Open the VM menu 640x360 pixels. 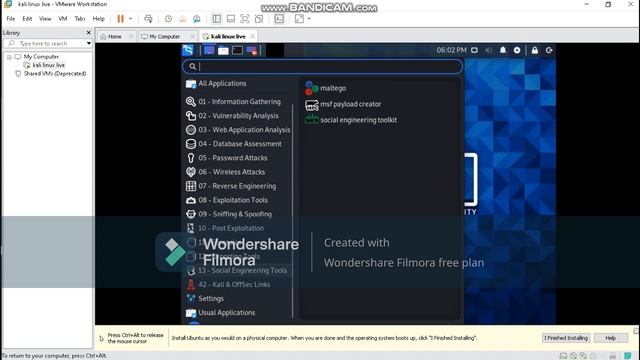[62, 19]
